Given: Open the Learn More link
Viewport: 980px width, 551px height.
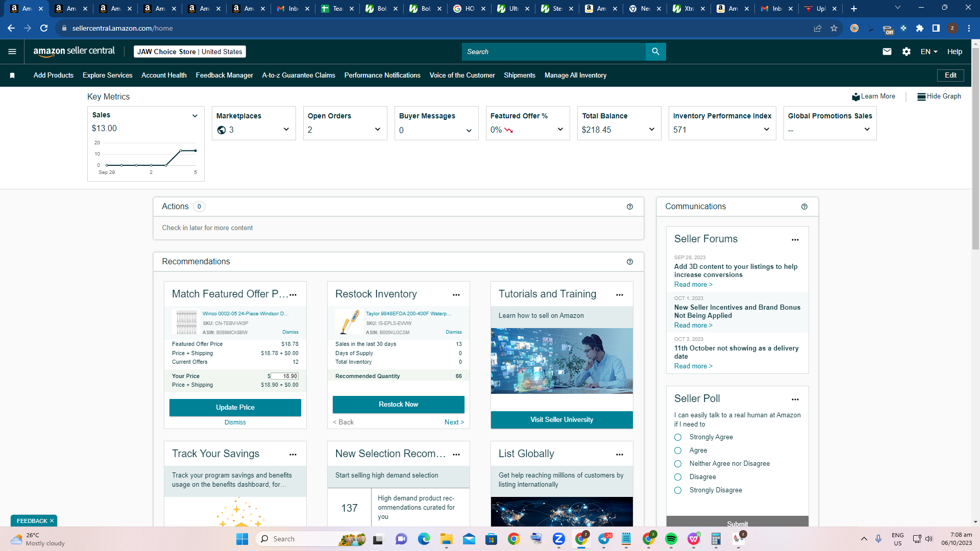Looking at the screenshot, I should 873,96.
